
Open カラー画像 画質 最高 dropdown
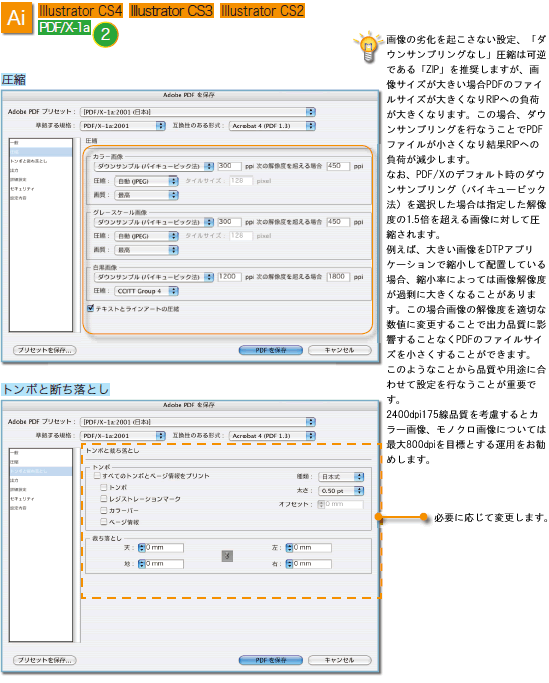click(146, 195)
